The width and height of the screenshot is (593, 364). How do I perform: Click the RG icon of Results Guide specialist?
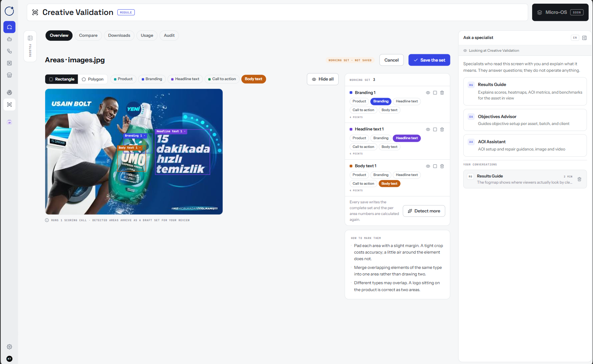[x=471, y=85]
